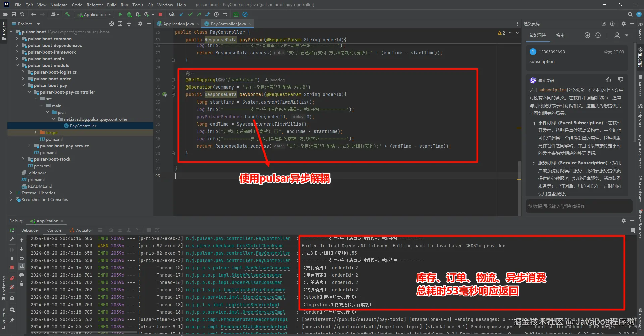Click LogisticsPulsarConsumer link in console
The height and width of the screenshot is (336, 644).
[254, 290]
